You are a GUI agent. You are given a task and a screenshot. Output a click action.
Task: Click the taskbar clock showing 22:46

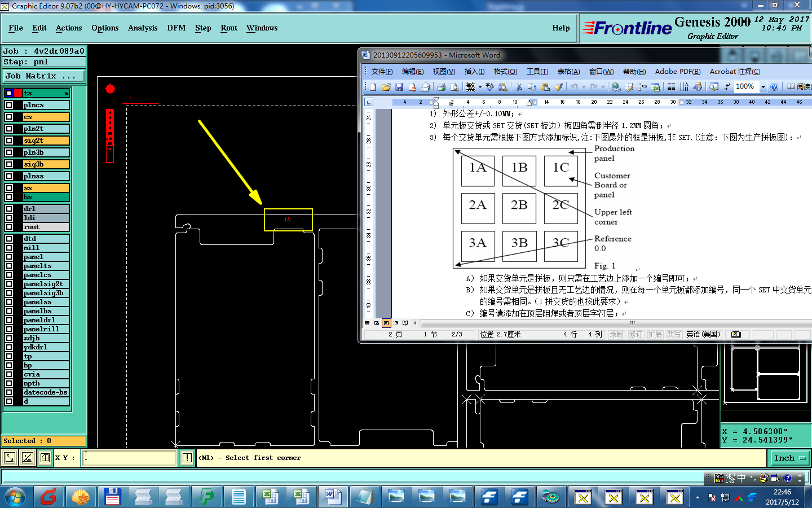[782, 497]
